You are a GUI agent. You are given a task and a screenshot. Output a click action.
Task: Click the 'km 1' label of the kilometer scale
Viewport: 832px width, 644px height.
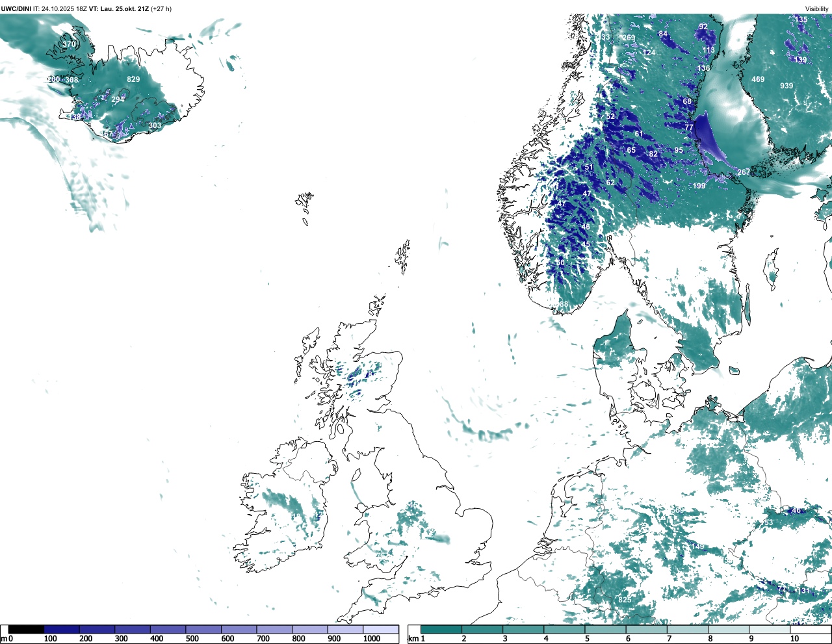pyautogui.click(x=416, y=639)
